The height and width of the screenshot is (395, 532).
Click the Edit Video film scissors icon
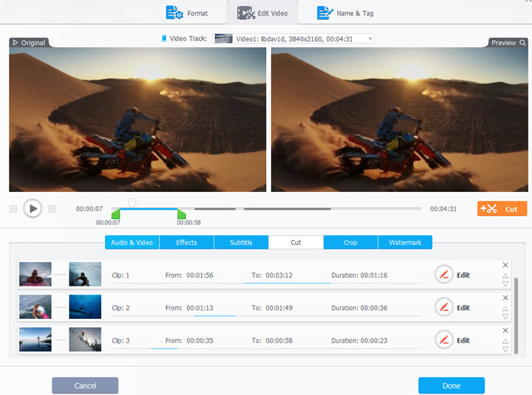point(246,13)
